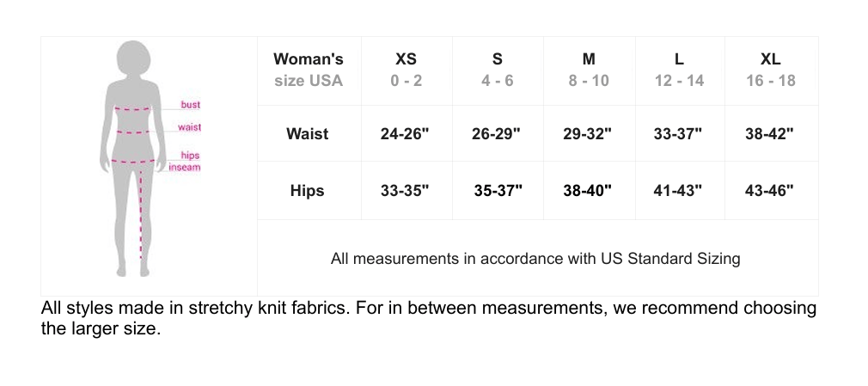This screenshot has height=386, width=868.
Task: Click the woman silhouette figure
Action: pyautogui.click(x=133, y=159)
